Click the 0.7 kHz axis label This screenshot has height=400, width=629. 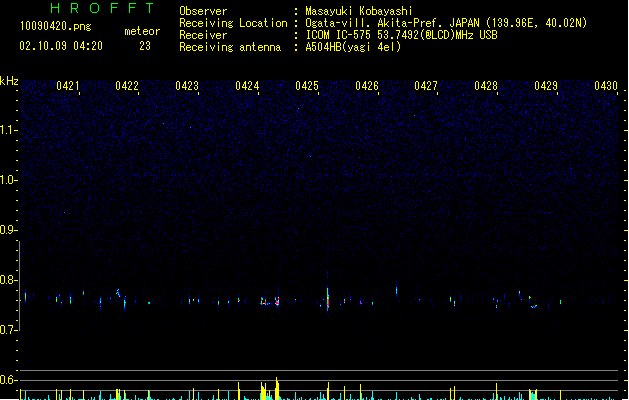click(x=8, y=330)
